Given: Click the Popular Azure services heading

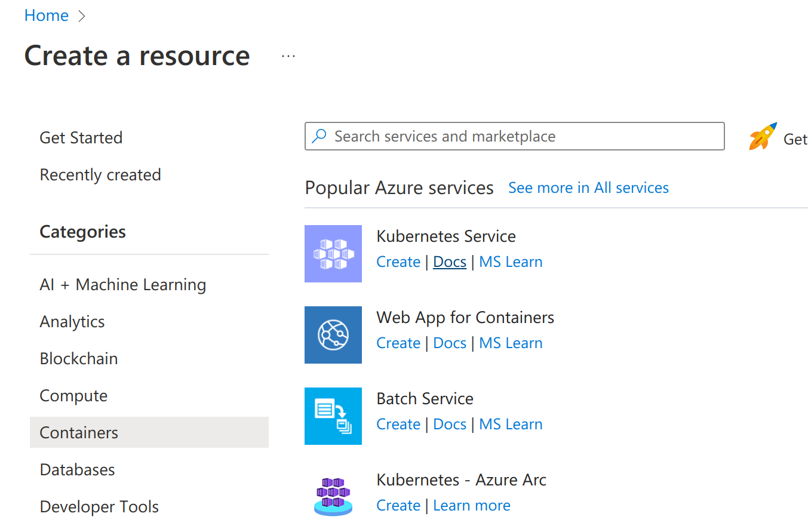Looking at the screenshot, I should point(399,188).
